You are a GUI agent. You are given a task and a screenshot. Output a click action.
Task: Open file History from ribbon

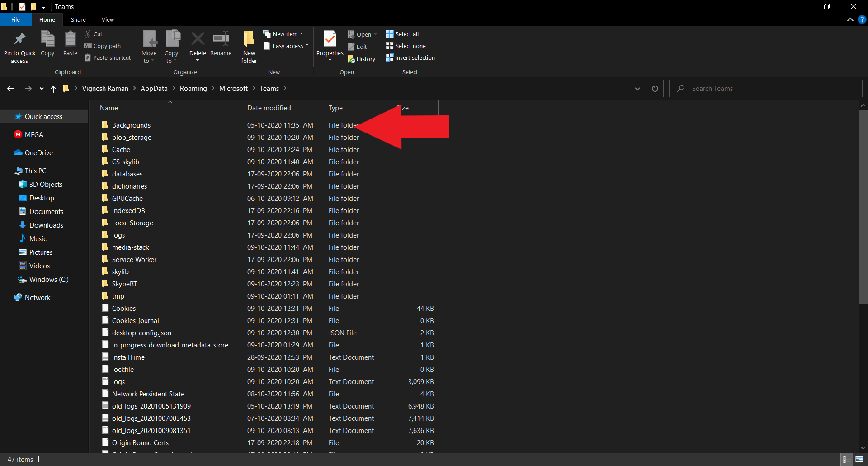point(362,59)
